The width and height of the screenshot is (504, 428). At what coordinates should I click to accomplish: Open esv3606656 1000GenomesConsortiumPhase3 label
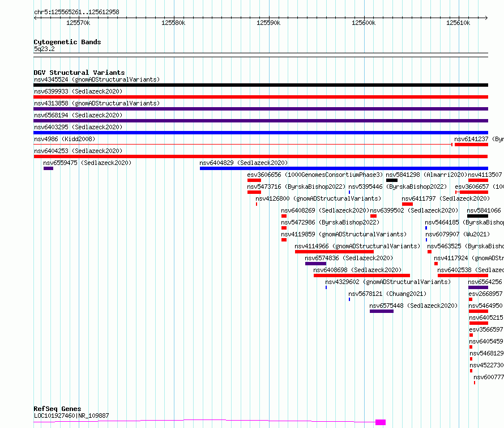pos(315,175)
